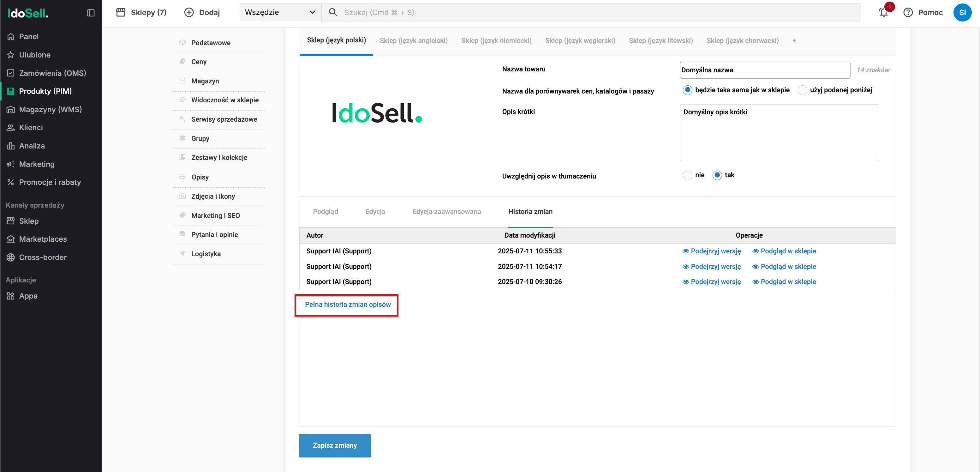
Task: Add new language tab with plus
Action: point(794,41)
